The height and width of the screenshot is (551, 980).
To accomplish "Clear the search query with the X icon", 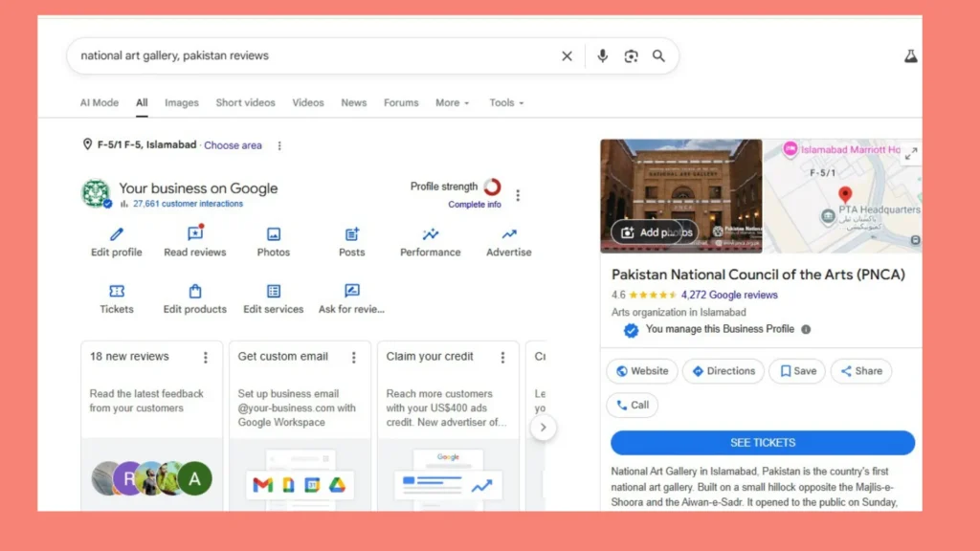I will (x=567, y=56).
